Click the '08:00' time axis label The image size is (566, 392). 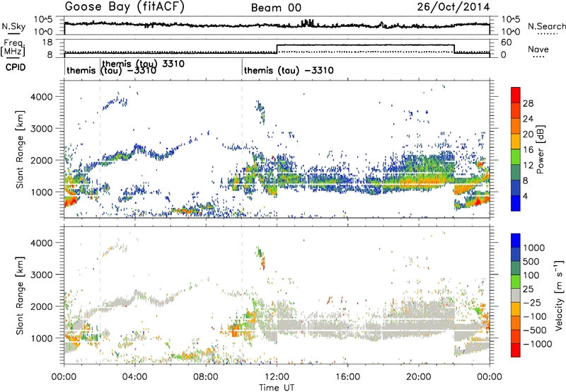(x=206, y=377)
